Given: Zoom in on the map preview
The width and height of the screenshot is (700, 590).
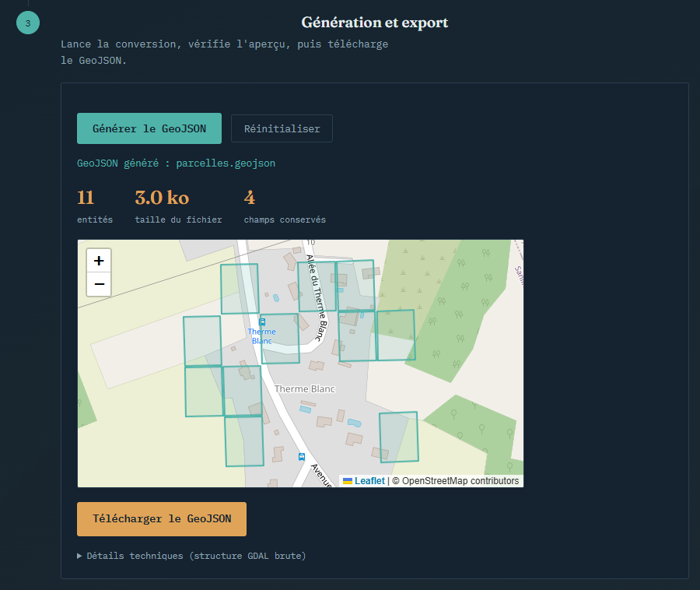Looking at the screenshot, I should 99,261.
